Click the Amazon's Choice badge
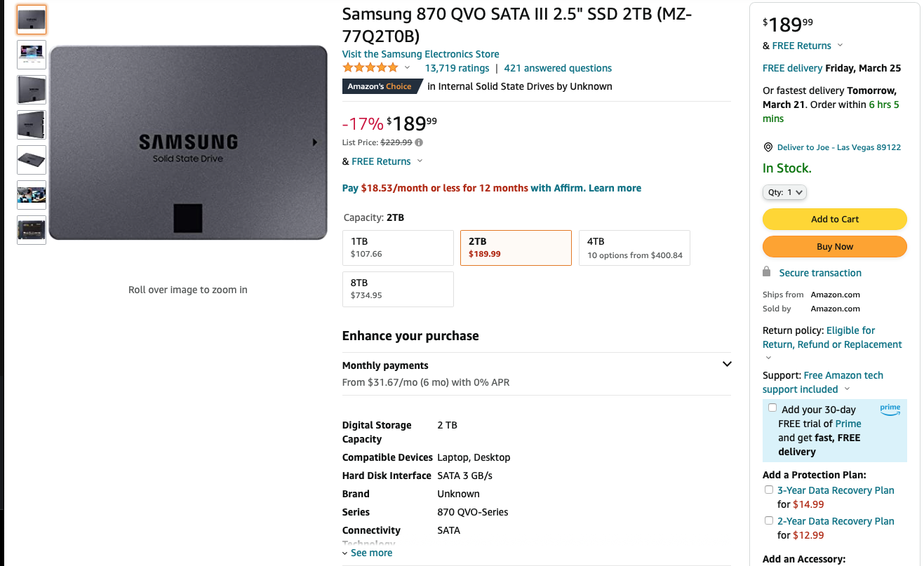The image size is (924, 566). pyautogui.click(x=382, y=86)
